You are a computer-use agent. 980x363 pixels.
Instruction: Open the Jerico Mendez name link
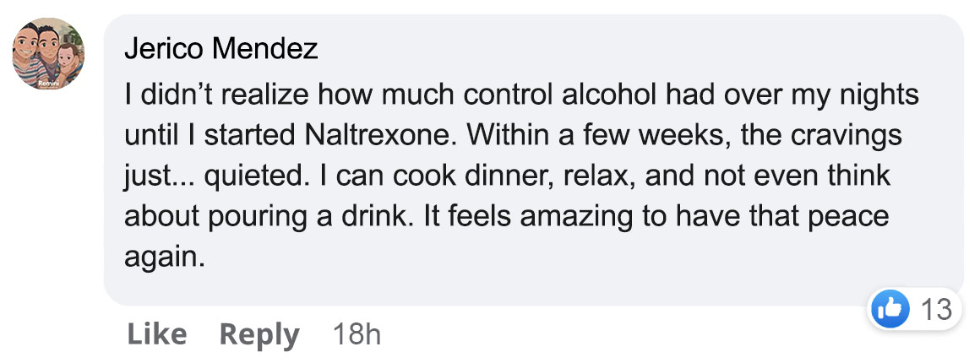[x=220, y=50]
